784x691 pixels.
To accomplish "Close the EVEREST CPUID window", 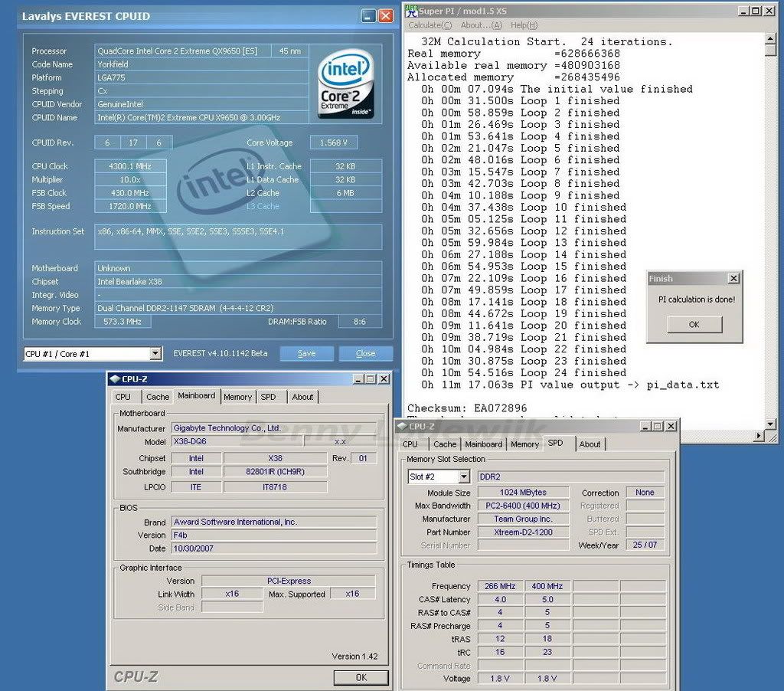I will click(x=386, y=16).
